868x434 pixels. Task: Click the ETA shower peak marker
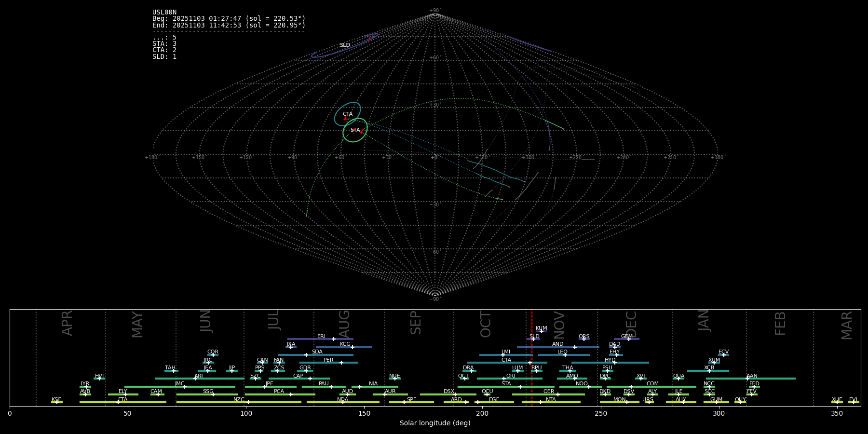(x=118, y=402)
